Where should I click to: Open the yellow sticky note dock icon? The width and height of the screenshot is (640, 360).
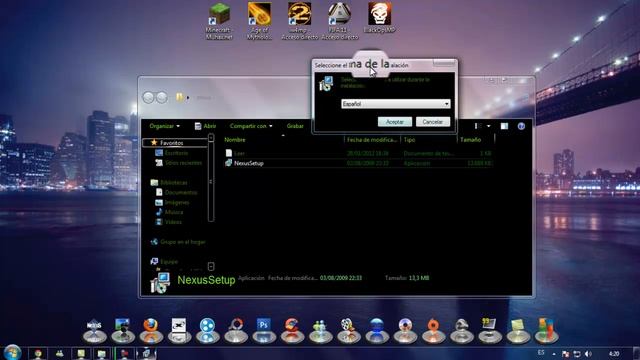pos(518,330)
